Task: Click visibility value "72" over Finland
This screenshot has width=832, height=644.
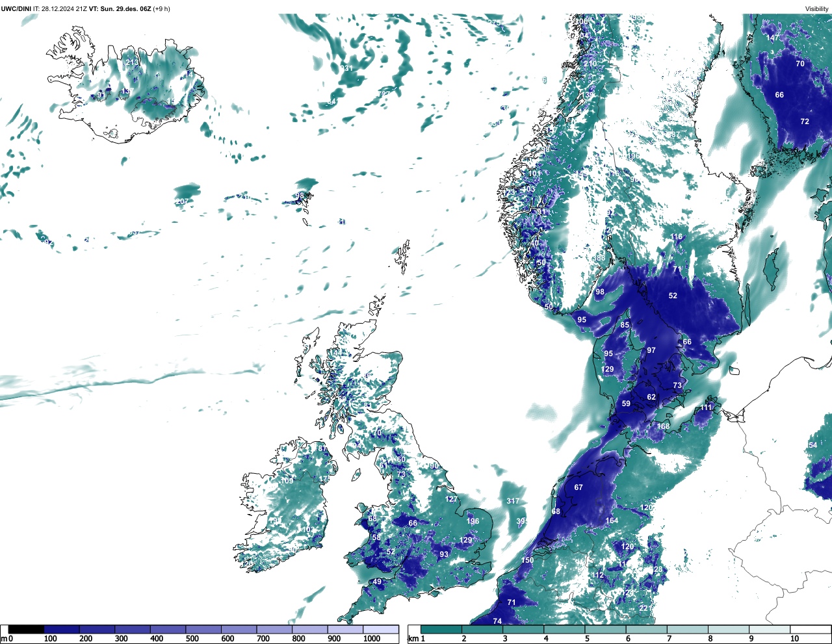Action: tap(805, 122)
